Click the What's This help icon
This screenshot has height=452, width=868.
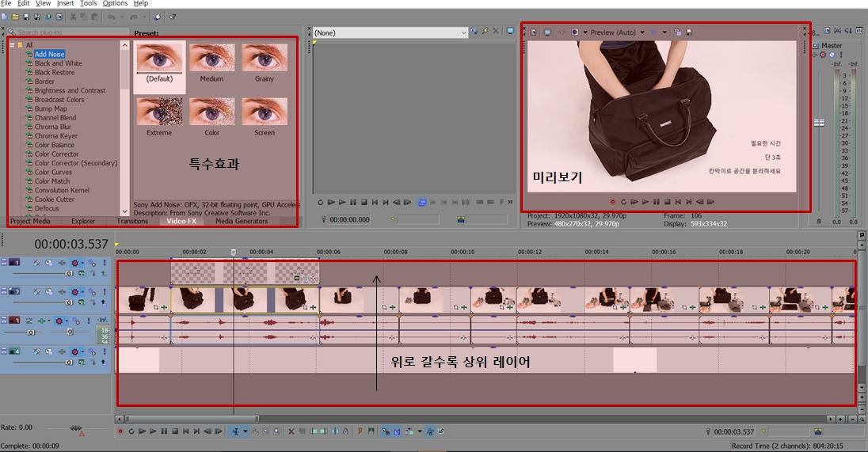pos(173,17)
